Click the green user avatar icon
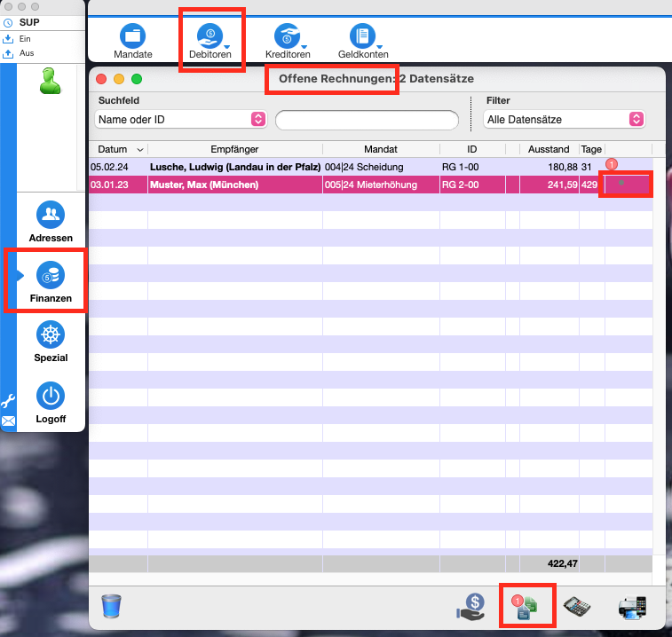 coord(50,81)
